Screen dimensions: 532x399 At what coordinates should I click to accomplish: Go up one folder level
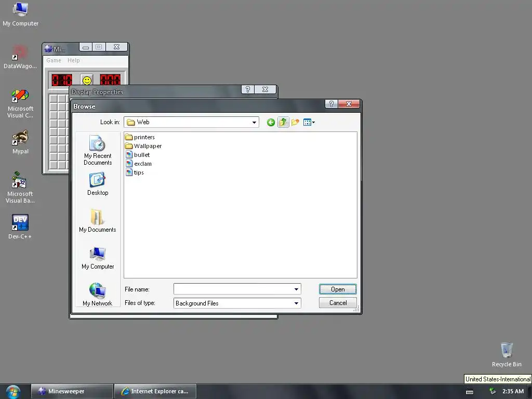(x=283, y=122)
